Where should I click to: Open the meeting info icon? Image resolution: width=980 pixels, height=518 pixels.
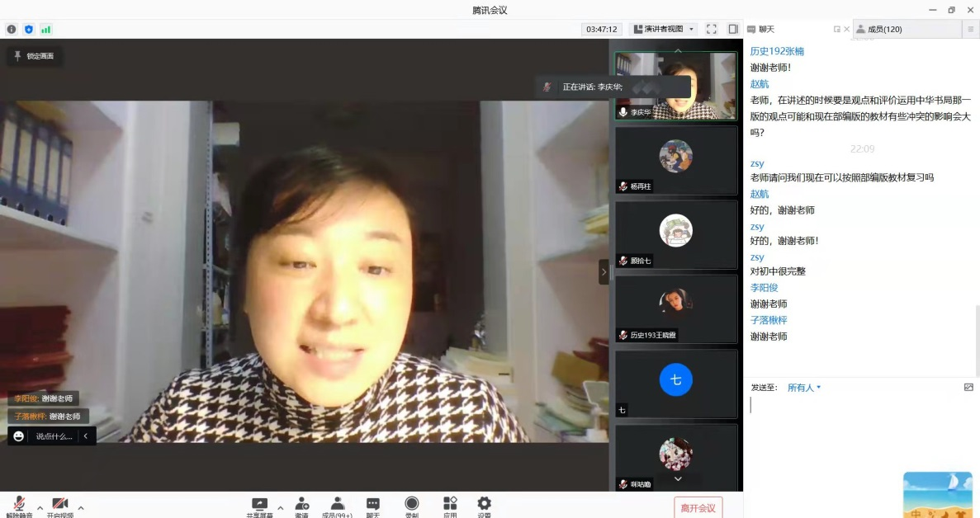click(x=12, y=29)
